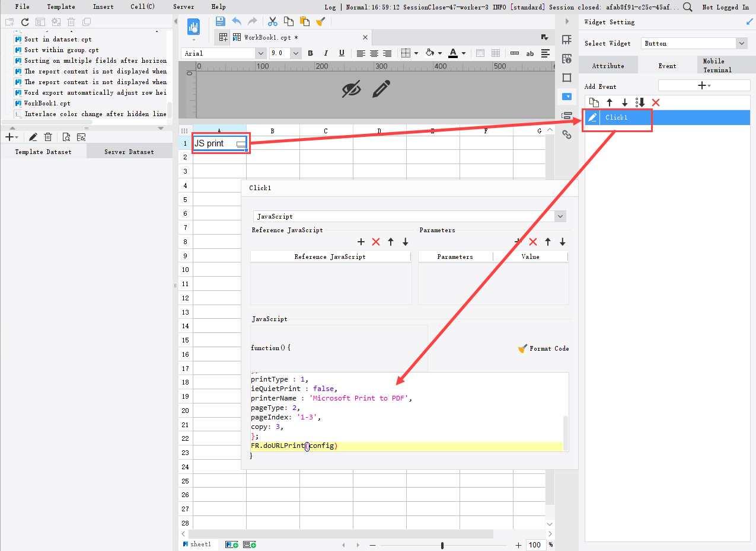Delete the selected dataset via trash icon
Screen dimensions: 756x551
[x=48, y=136]
